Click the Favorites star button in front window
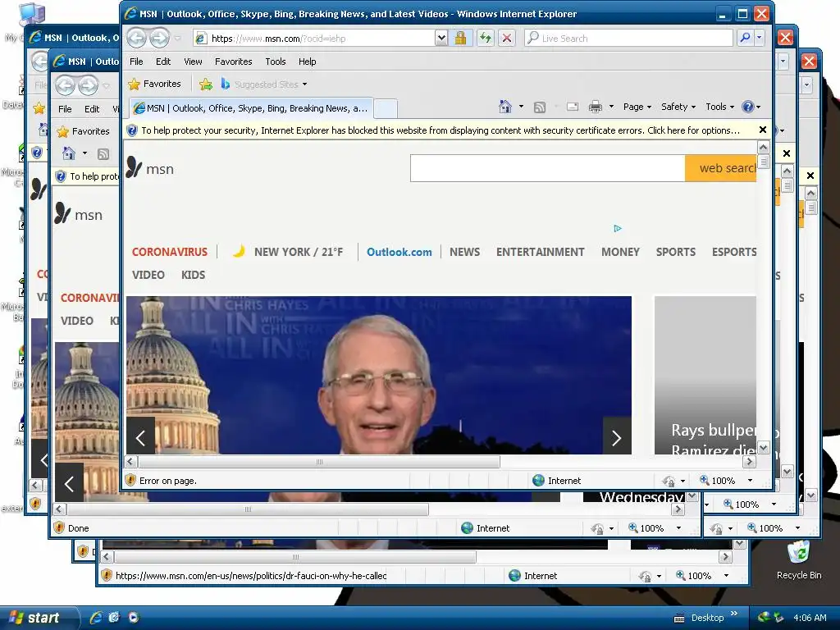The image size is (840, 630). tap(155, 84)
